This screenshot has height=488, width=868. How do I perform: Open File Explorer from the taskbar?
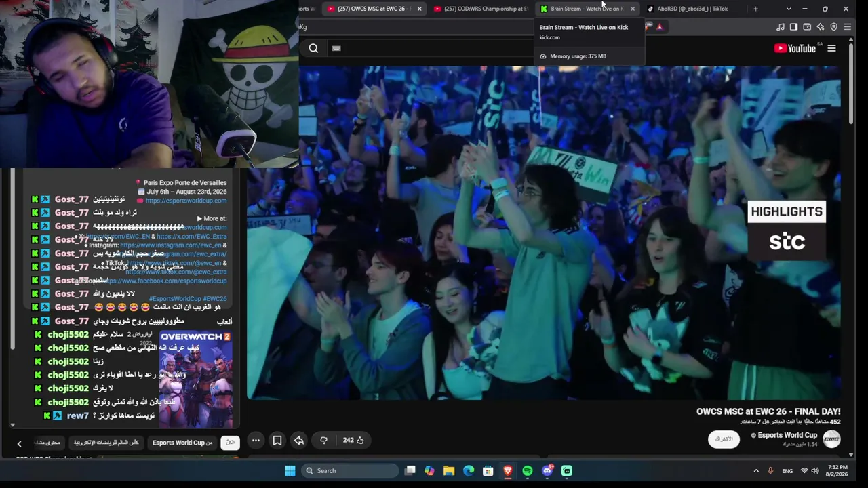449,471
